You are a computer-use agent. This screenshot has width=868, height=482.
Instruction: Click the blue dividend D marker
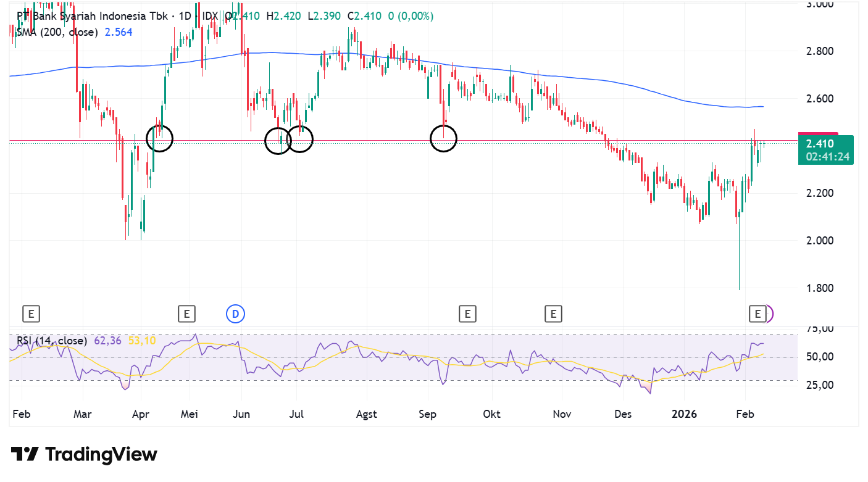[235, 314]
